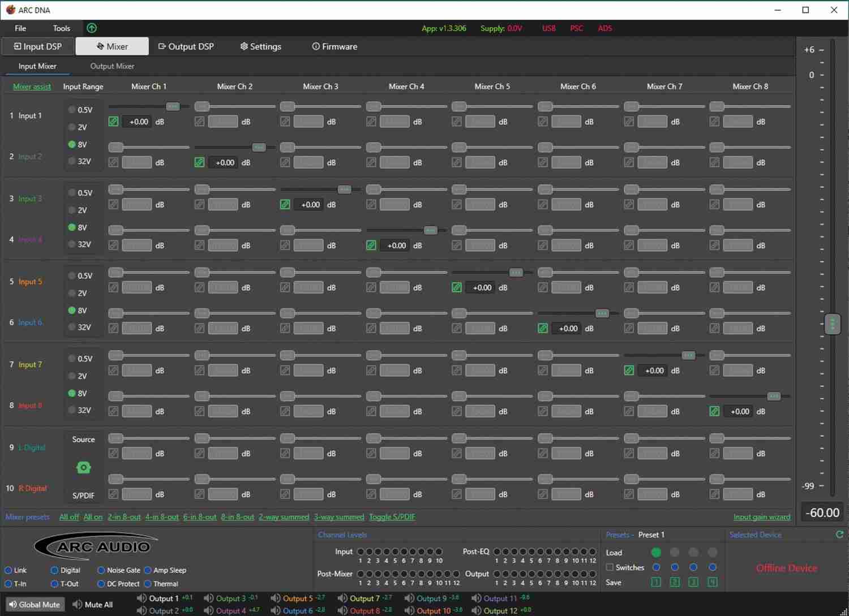Toggle link icon for Input 1 Mixer Ch 1
The width and height of the screenshot is (849, 616).
113,122
